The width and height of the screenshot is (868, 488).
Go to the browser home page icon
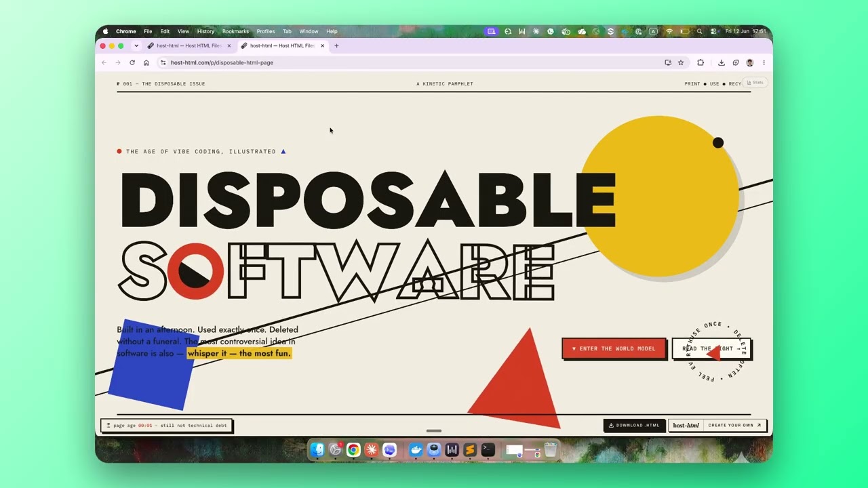click(x=146, y=62)
